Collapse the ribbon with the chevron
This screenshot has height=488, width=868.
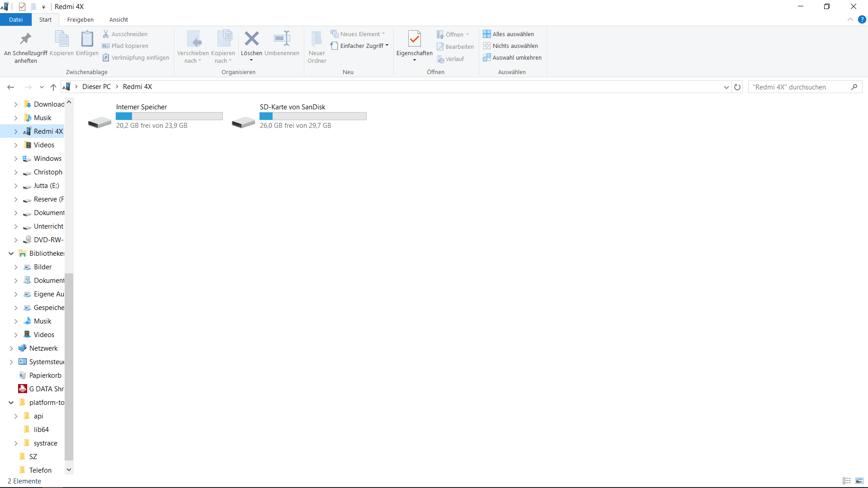click(x=850, y=19)
